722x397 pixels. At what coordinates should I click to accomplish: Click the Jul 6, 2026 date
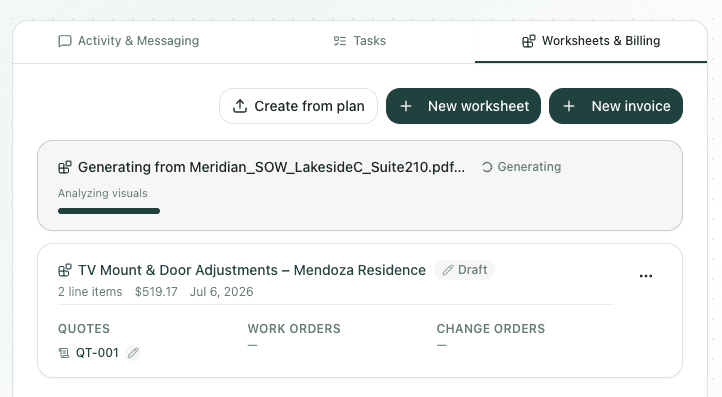[221, 292]
